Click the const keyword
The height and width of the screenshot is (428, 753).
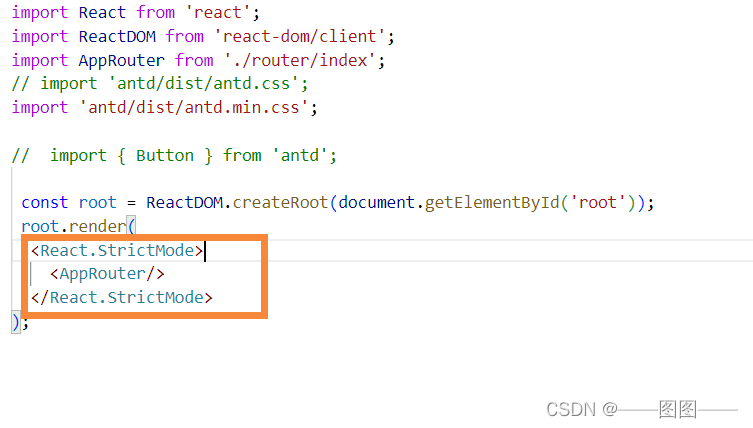(x=45, y=203)
